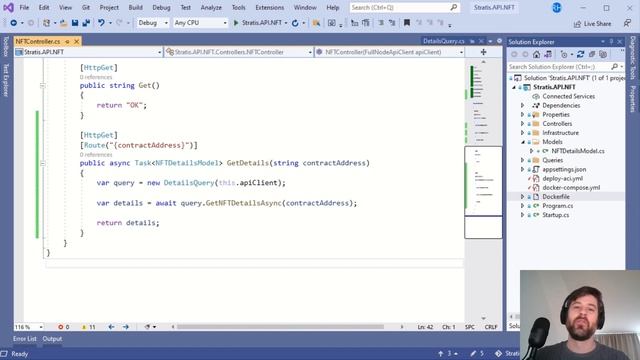Screen dimensions: 640x360
Task: Click the Collapse All icon in Solution Explorer
Action: coord(592,54)
